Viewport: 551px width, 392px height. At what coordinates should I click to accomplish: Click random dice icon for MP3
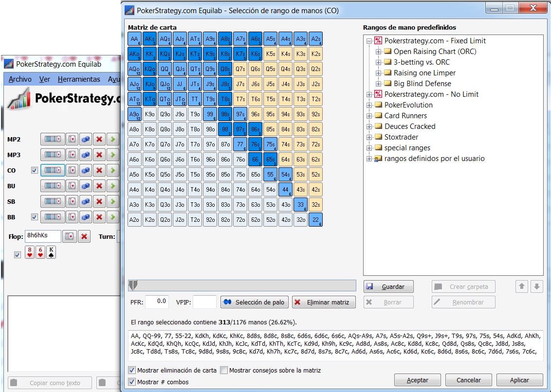click(85, 155)
